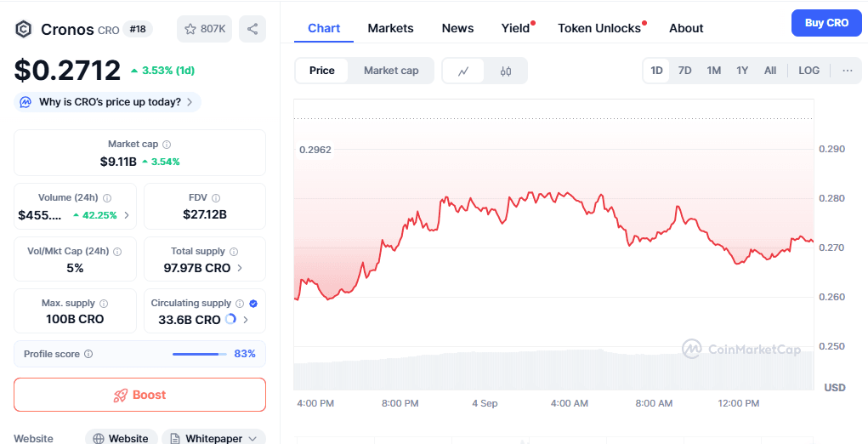Open the Max. supply info icon
Screen dimensions: 868x444
click(104, 304)
